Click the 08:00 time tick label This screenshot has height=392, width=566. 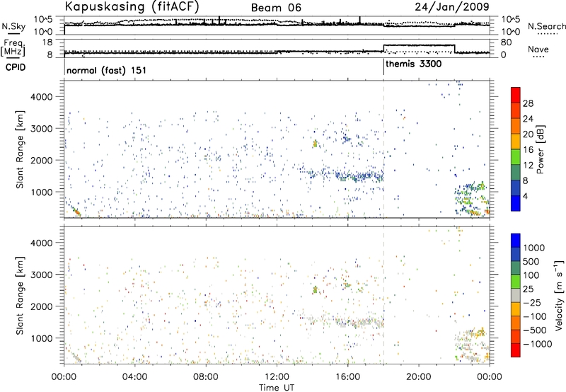[x=206, y=377]
